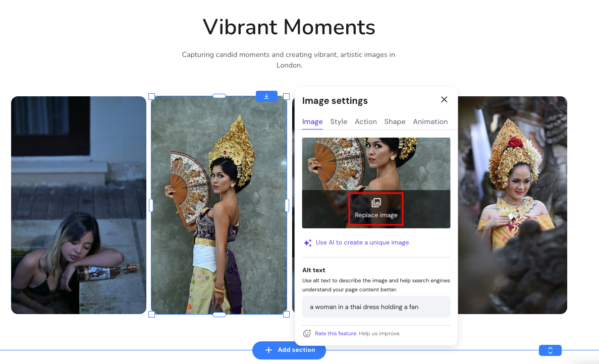Click Use AI to create a unique image
Viewport: 599px width, 364px height.
coord(362,242)
